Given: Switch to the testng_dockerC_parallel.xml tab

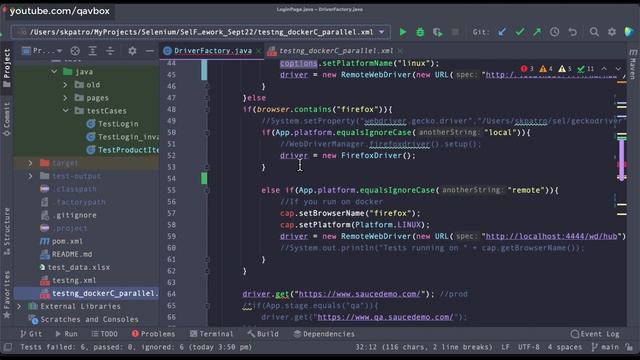Looking at the screenshot, I should [336, 51].
